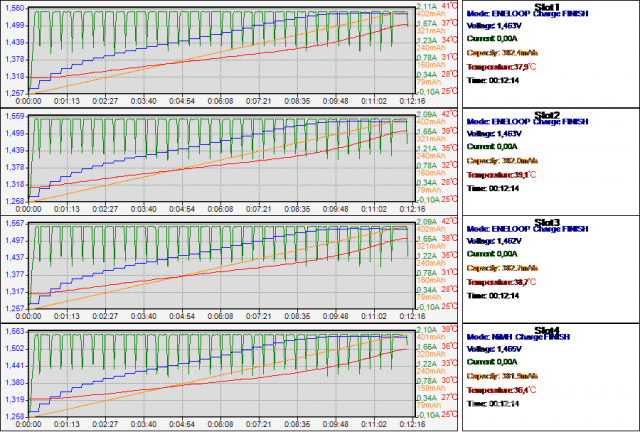Select Slot3 'Mode: ENELOOP Charge FINISH' line
Image resolution: width=640 pixels, height=432 pixels.
(x=527, y=229)
